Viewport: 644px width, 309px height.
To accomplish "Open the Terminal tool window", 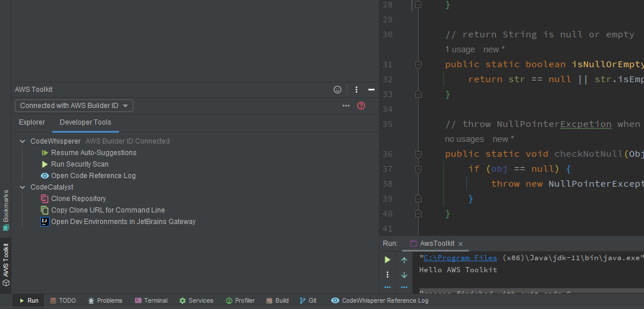I will point(151,301).
